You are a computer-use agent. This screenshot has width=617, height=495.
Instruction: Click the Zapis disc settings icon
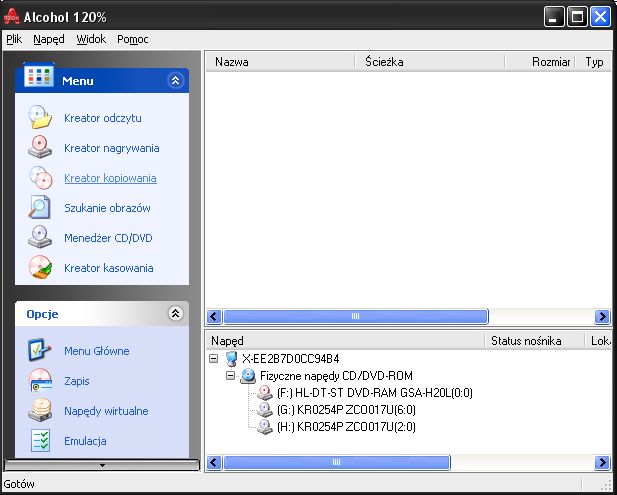[41, 380]
